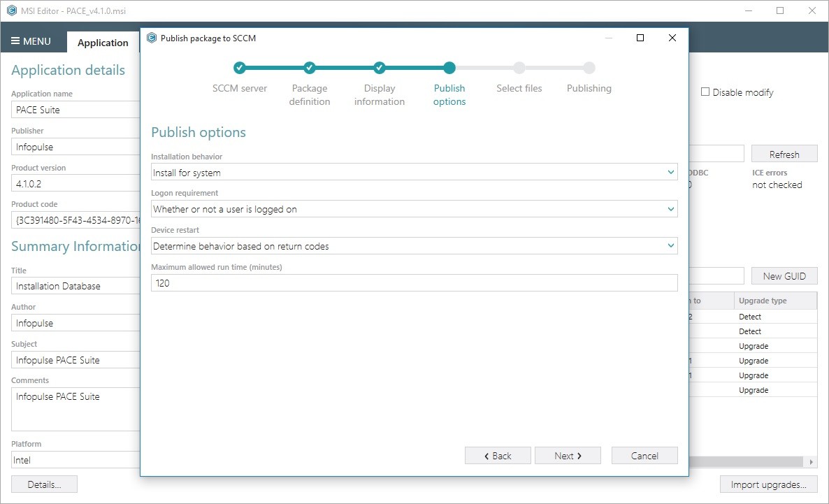Click the 'Select files' step label
Viewport: 829px width, 504px height.
[519, 88]
